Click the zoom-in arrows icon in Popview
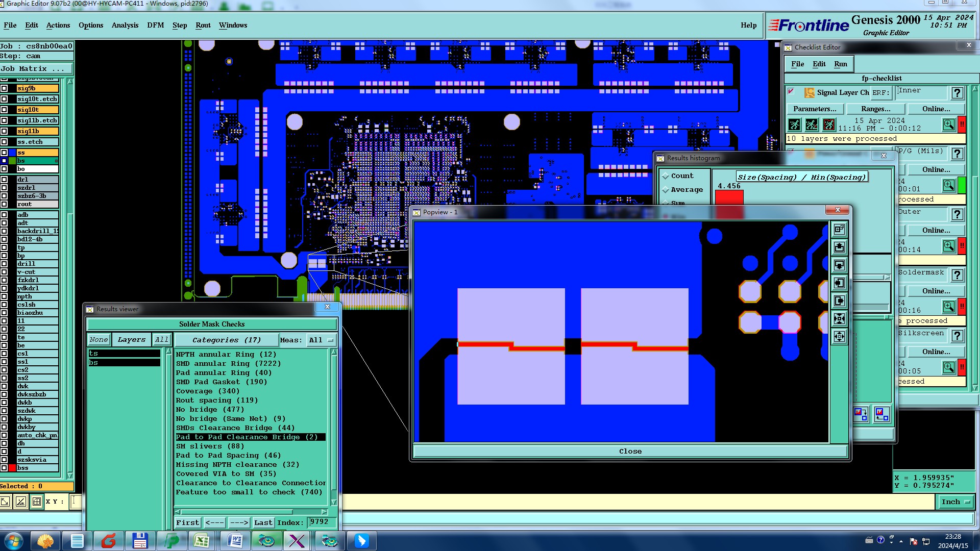980x551 pixels. pos(840,319)
